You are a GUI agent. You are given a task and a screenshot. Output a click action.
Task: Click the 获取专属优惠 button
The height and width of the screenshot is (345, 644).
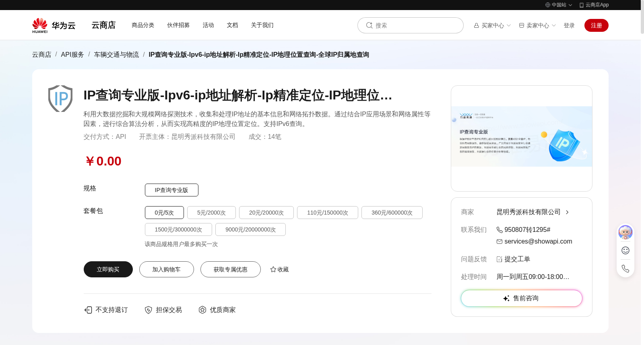(231, 269)
